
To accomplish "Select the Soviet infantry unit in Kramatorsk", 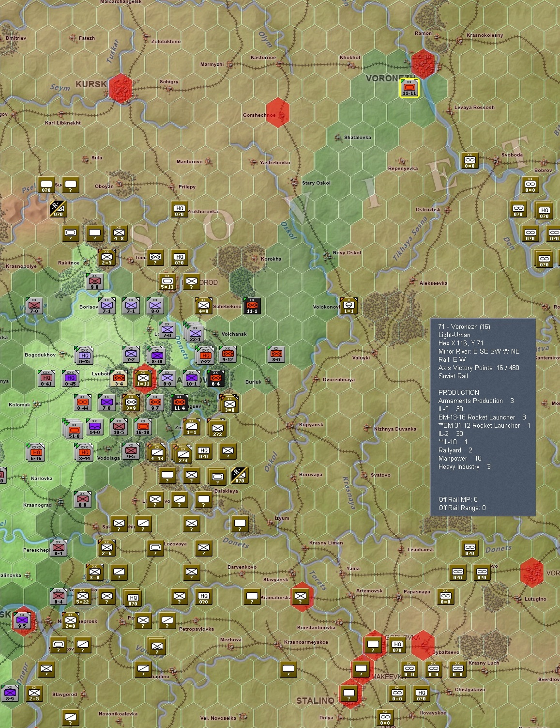I will [301, 597].
